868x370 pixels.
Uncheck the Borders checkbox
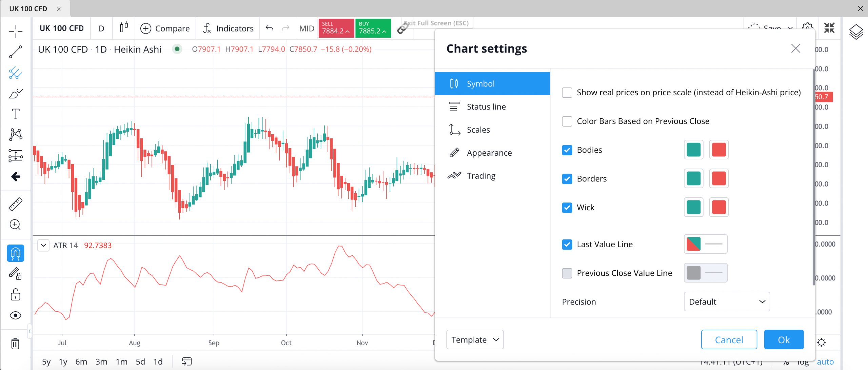pos(567,179)
